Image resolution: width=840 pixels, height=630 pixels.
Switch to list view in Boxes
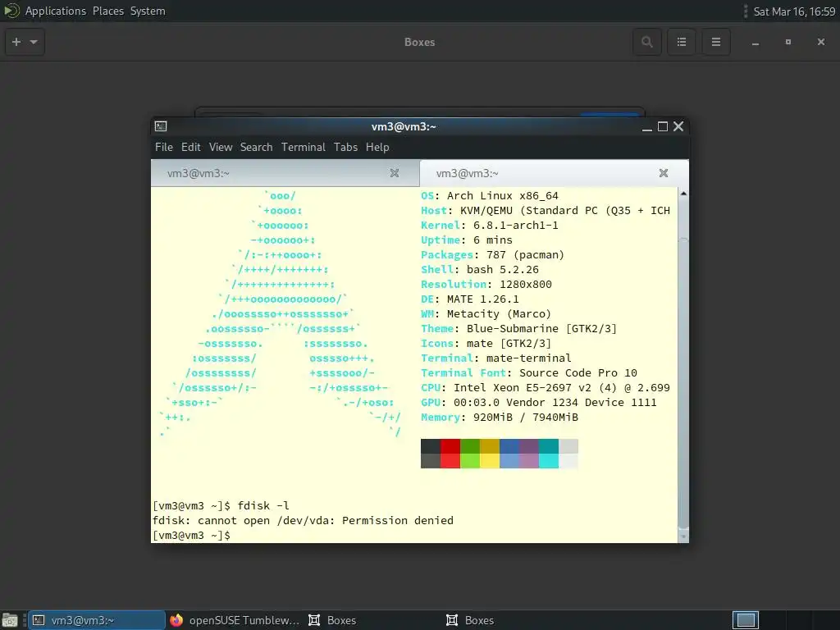pyautogui.click(x=682, y=42)
